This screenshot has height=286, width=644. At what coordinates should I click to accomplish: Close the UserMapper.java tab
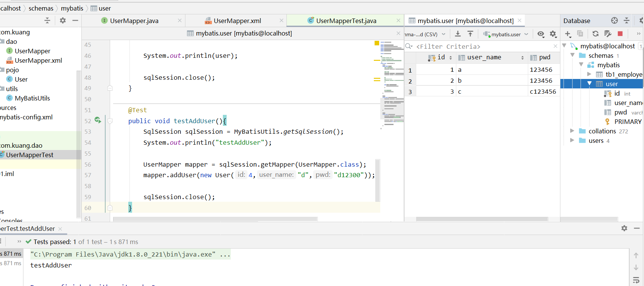[180, 20]
